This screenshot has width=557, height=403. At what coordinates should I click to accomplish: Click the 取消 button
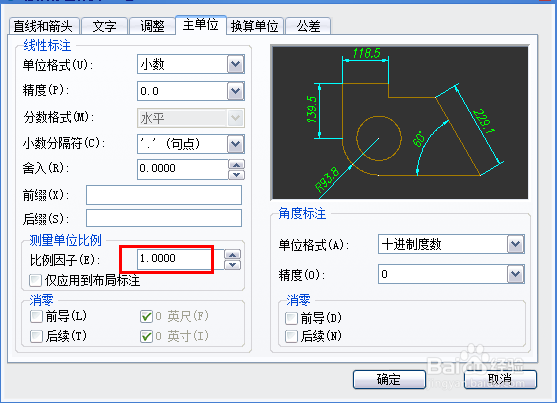[x=500, y=380]
